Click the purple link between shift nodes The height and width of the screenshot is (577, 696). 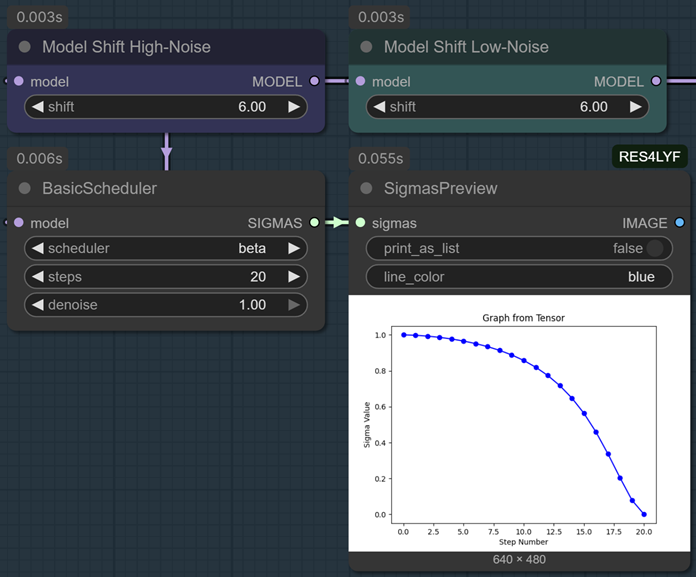[x=336, y=81]
